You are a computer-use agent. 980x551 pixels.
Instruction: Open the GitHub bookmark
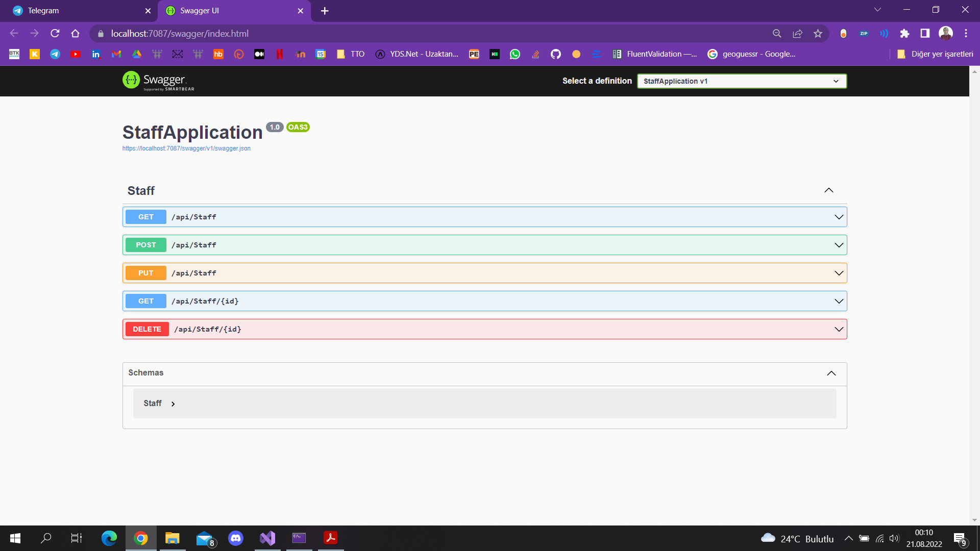(x=556, y=54)
